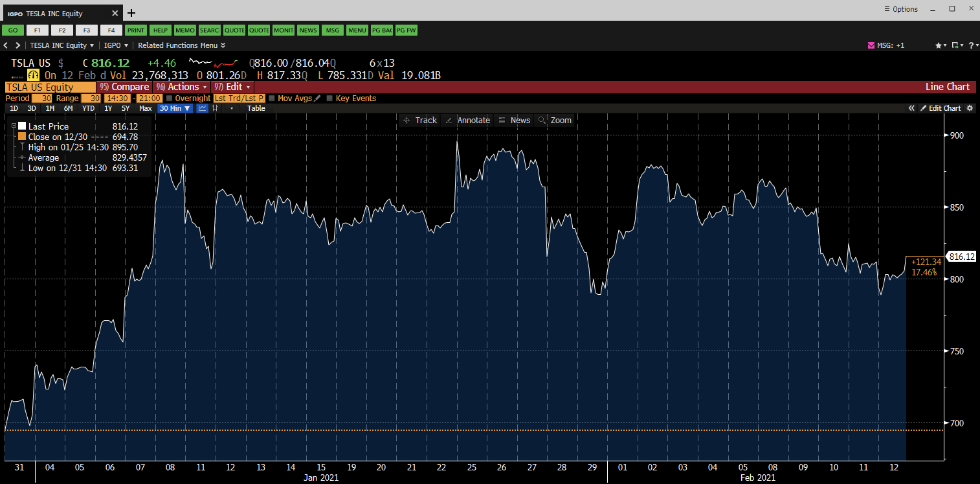The width and height of the screenshot is (980, 484).
Task: Open the 30 Min interval dropdown
Action: tap(175, 108)
